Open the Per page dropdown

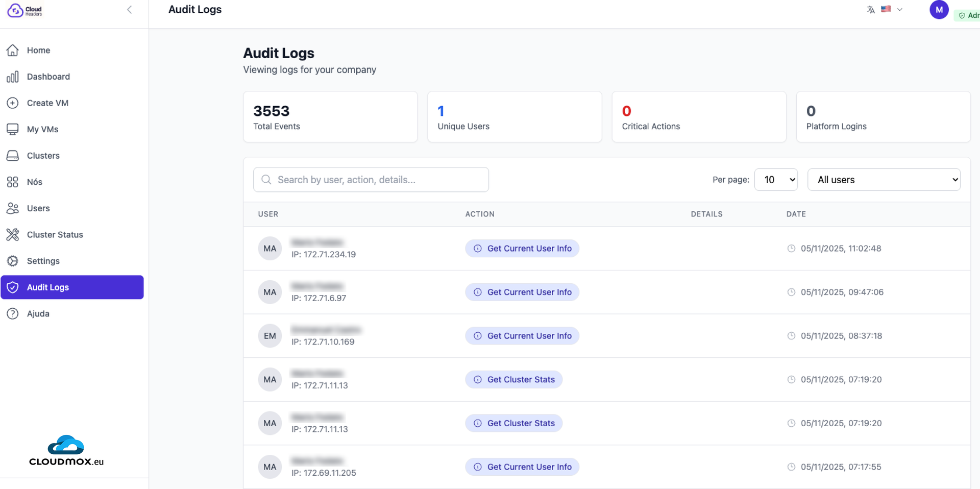coord(776,180)
